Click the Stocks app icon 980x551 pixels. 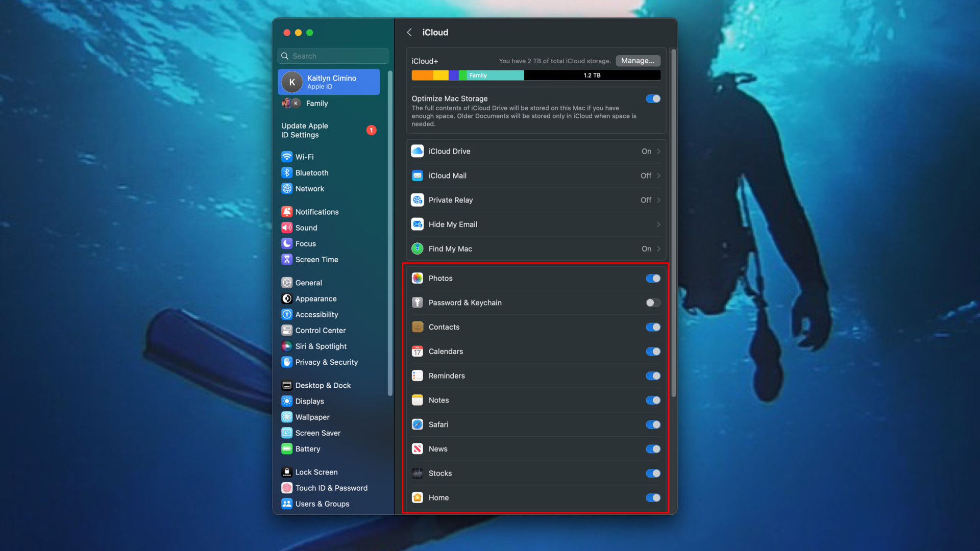click(418, 473)
